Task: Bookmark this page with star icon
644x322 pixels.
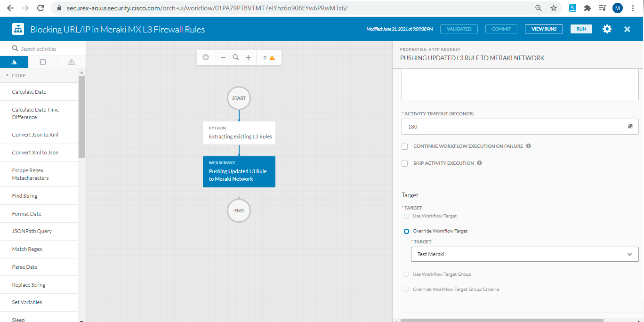Action: [x=554, y=8]
